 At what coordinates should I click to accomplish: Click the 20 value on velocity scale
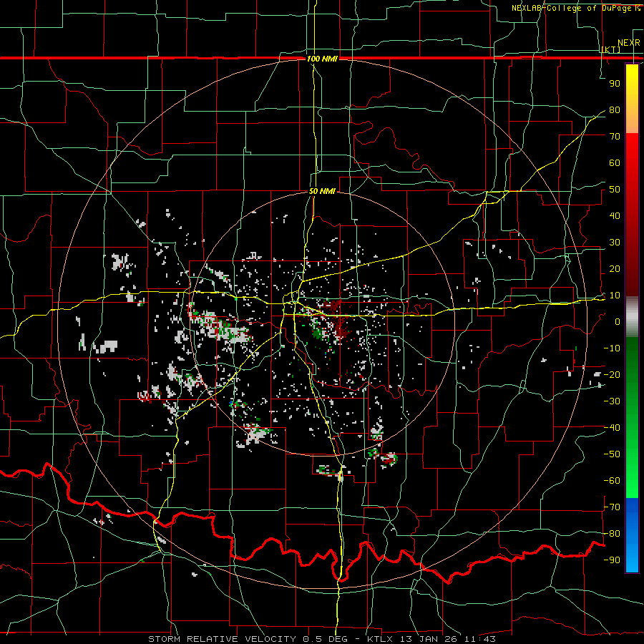click(615, 269)
